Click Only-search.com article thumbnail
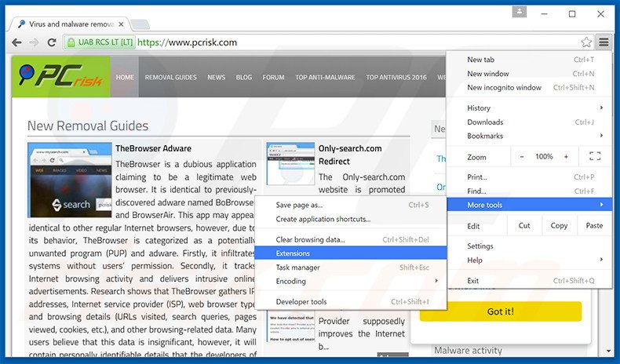 coord(290,164)
